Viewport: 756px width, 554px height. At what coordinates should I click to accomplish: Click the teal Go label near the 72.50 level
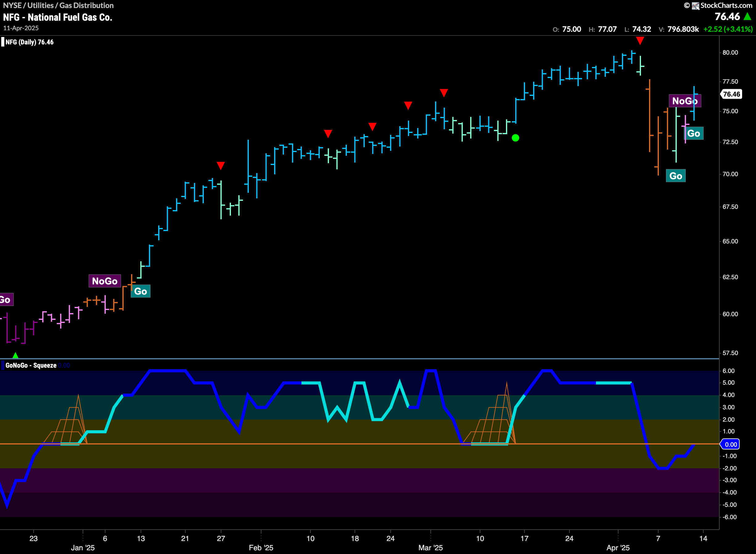693,134
